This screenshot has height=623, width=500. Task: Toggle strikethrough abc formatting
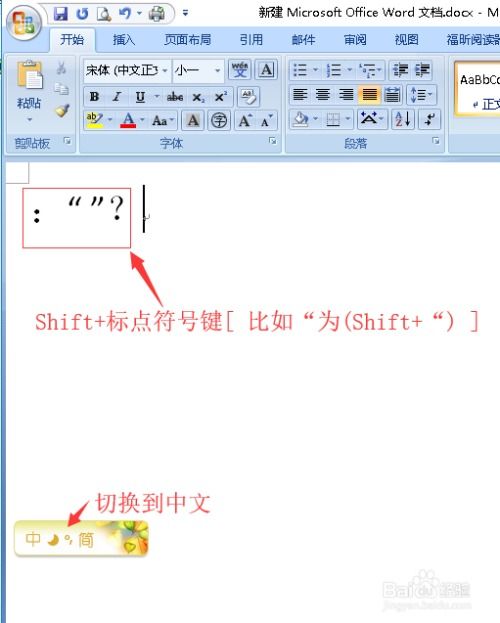click(x=175, y=97)
